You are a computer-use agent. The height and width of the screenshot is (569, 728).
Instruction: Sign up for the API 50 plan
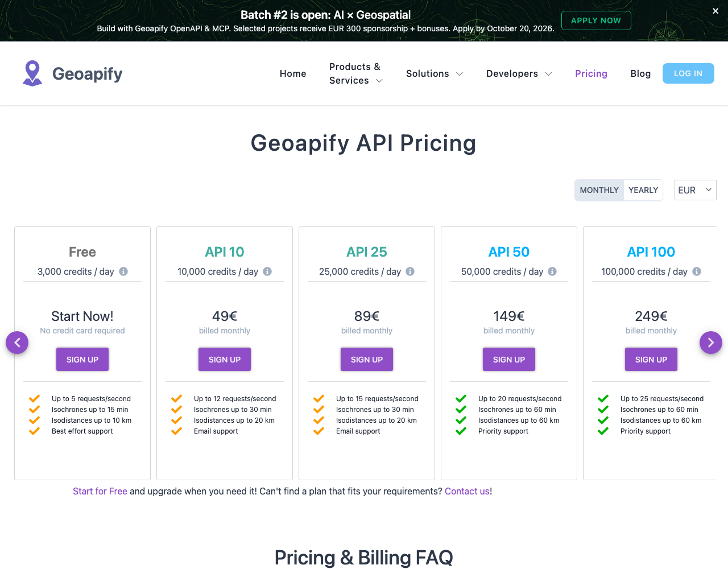tap(509, 360)
